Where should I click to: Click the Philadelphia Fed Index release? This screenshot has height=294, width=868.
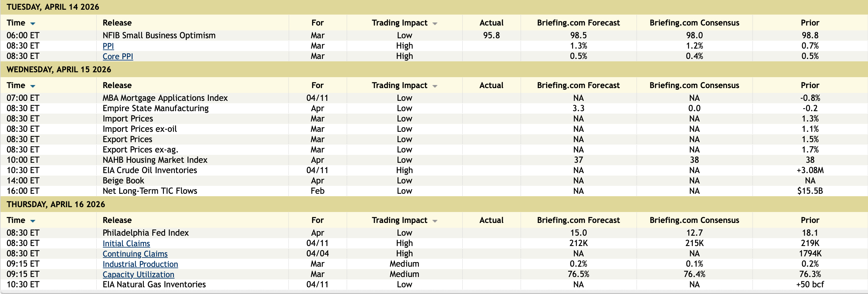coord(146,233)
